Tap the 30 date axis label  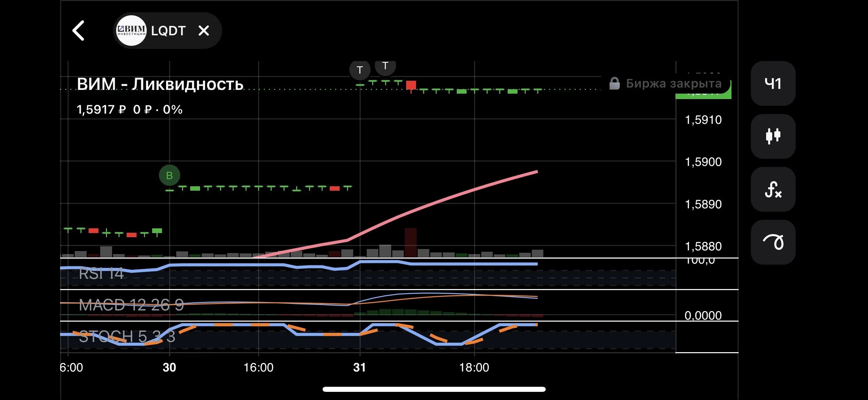[169, 367]
